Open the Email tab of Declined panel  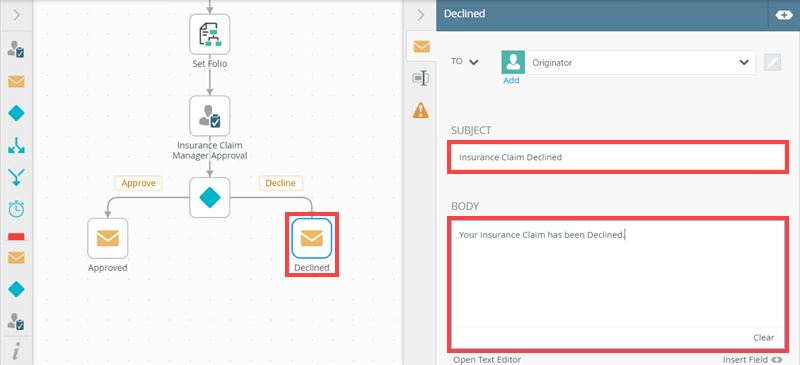point(421,47)
